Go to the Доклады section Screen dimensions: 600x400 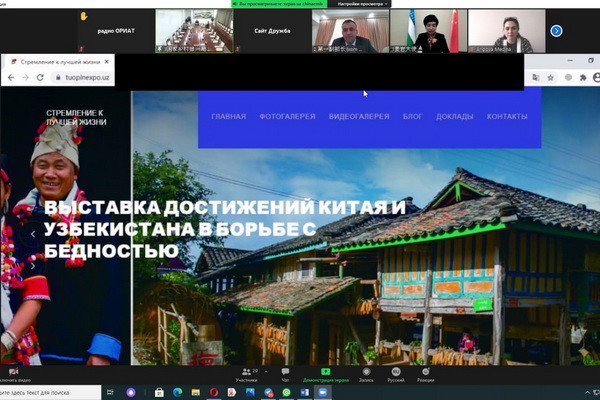coord(454,117)
